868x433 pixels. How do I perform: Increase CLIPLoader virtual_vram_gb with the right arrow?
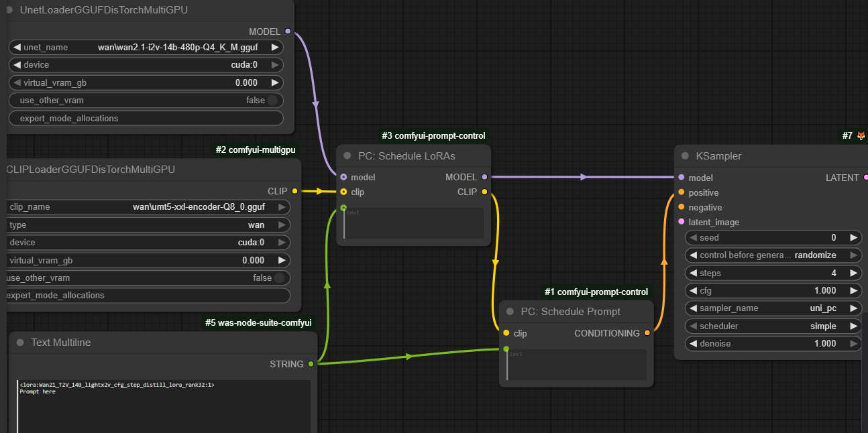(281, 260)
